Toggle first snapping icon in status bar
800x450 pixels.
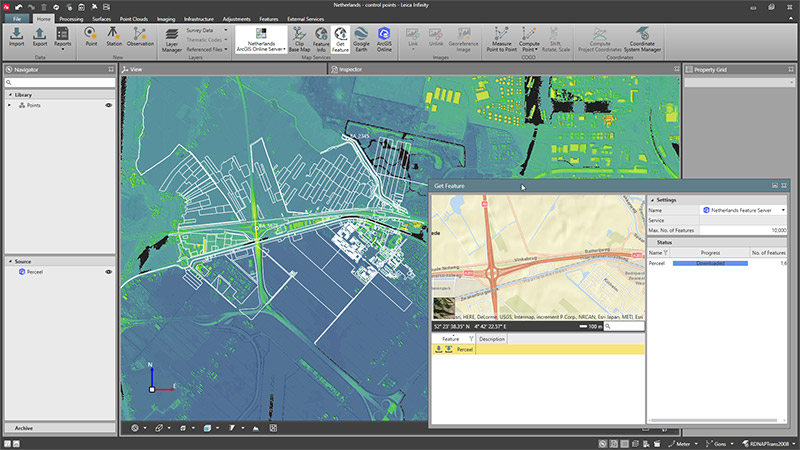pos(603,444)
